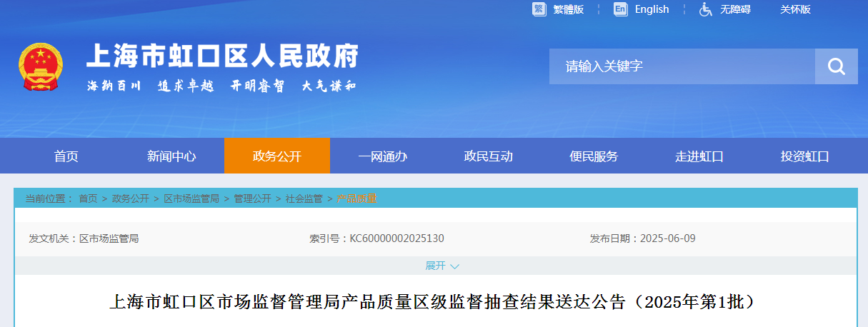Image resolution: width=868 pixels, height=327 pixels.
Task: Open 关怀版 care version
Action: click(795, 9)
